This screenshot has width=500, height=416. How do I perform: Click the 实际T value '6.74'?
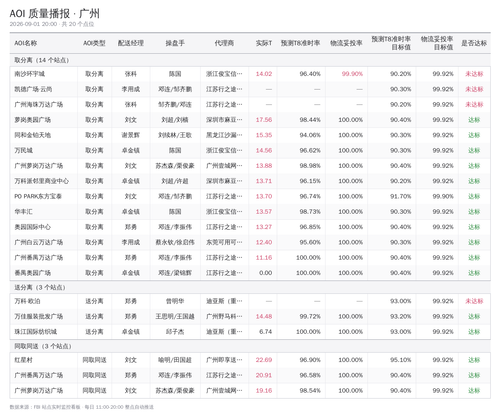(x=266, y=332)
